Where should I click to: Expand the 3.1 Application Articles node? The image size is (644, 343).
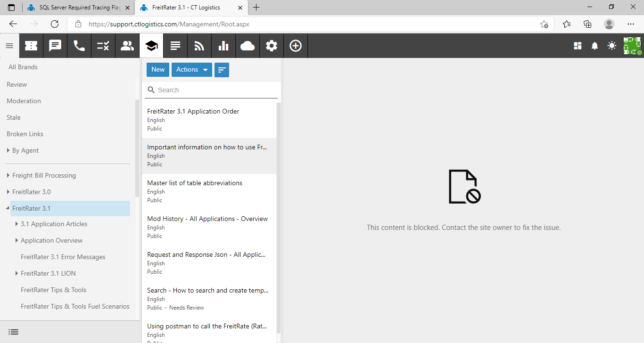[x=17, y=224]
